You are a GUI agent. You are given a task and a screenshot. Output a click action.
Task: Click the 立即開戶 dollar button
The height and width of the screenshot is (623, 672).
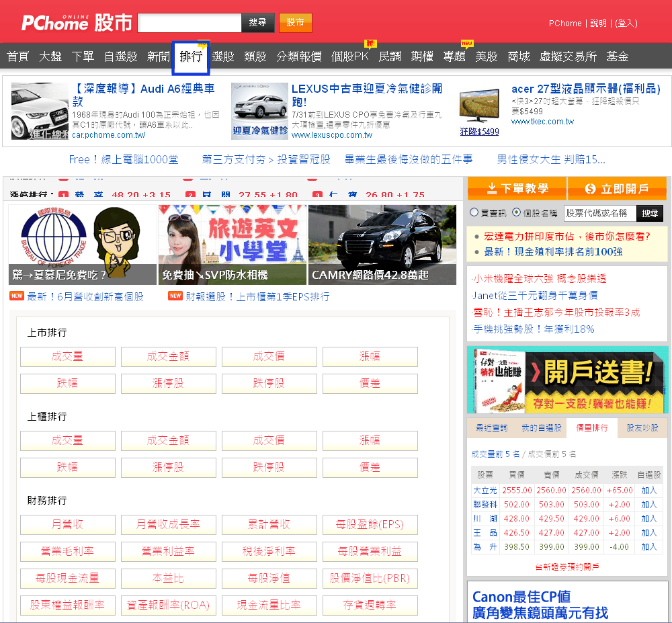(x=617, y=188)
